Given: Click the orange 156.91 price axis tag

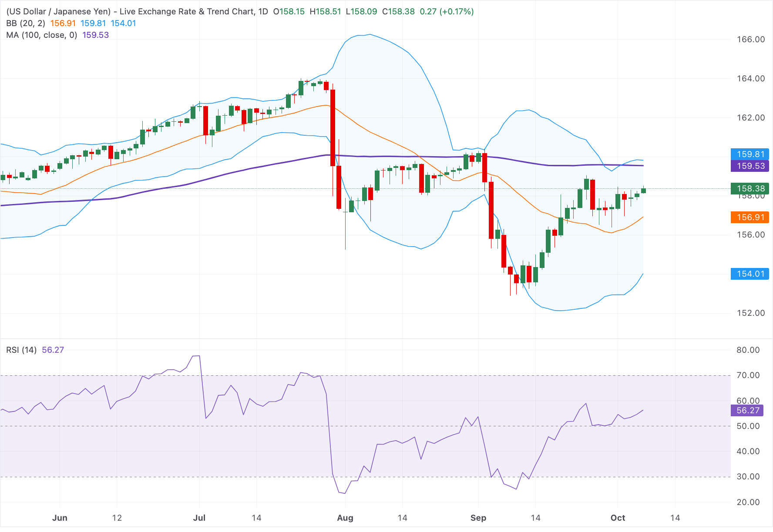Looking at the screenshot, I should coord(750,217).
